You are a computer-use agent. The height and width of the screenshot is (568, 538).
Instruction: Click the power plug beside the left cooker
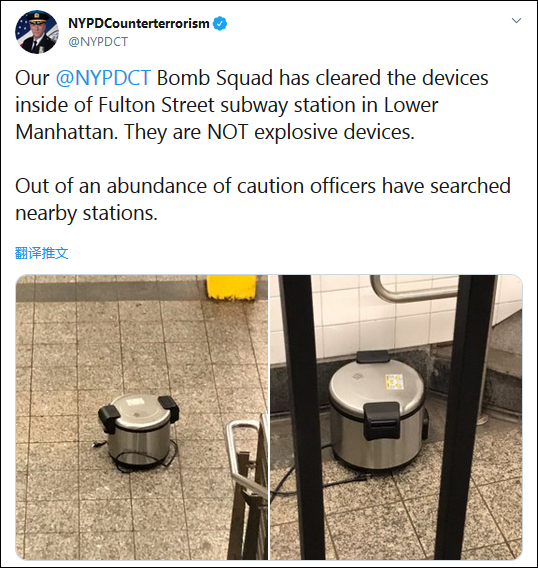[96, 444]
